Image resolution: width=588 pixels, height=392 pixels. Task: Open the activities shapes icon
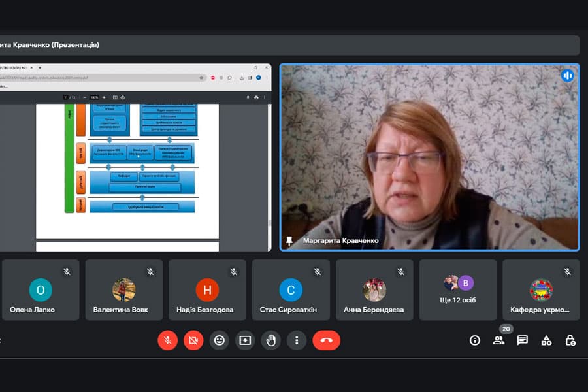point(546,340)
